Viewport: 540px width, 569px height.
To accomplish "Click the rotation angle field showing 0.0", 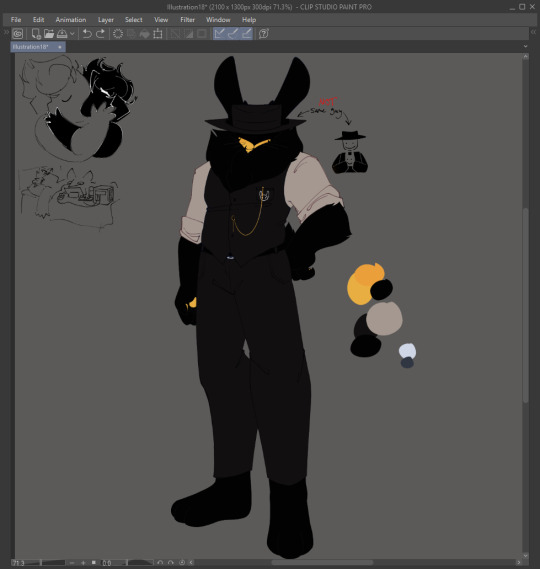I will (x=107, y=563).
